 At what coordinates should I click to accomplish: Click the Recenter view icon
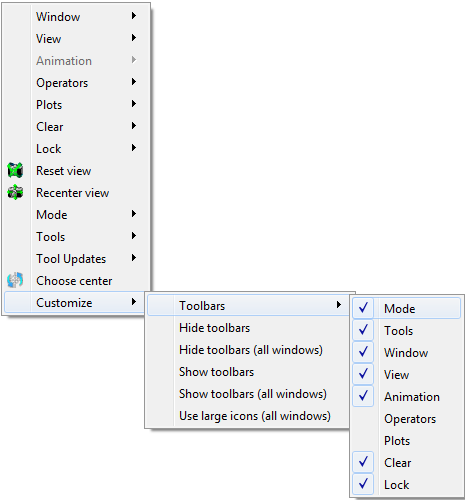tap(15, 192)
